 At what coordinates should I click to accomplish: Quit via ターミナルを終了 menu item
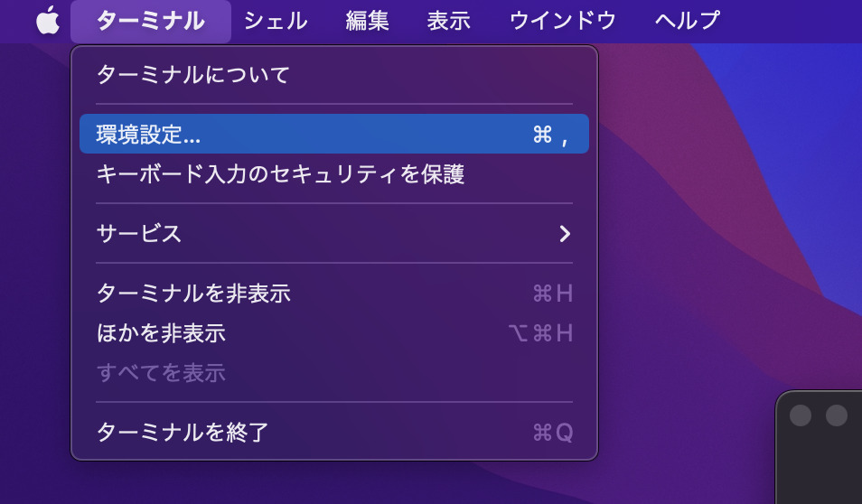(x=334, y=432)
